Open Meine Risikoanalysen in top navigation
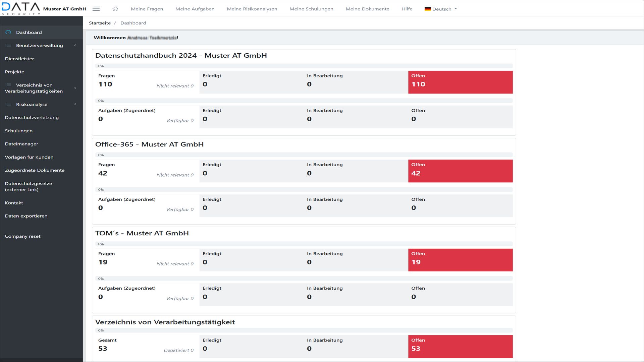The image size is (644, 362). [x=252, y=9]
